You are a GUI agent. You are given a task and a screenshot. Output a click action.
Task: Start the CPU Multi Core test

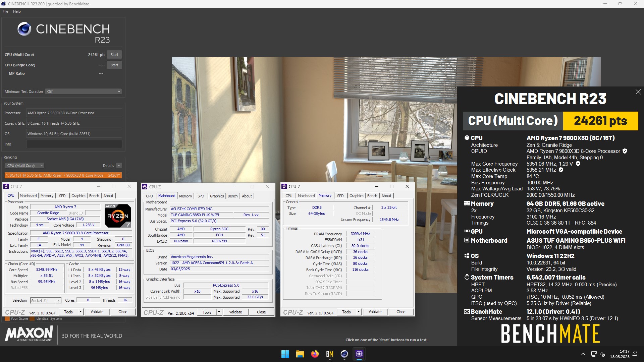click(x=114, y=55)
